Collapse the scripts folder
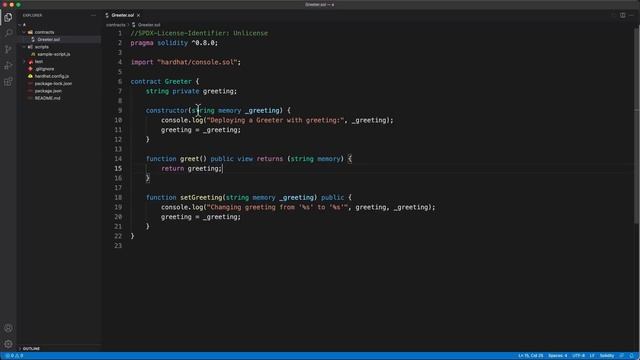The width and height of the screenshot is (640, 360). pyautogui.click(x=24, y=47)
